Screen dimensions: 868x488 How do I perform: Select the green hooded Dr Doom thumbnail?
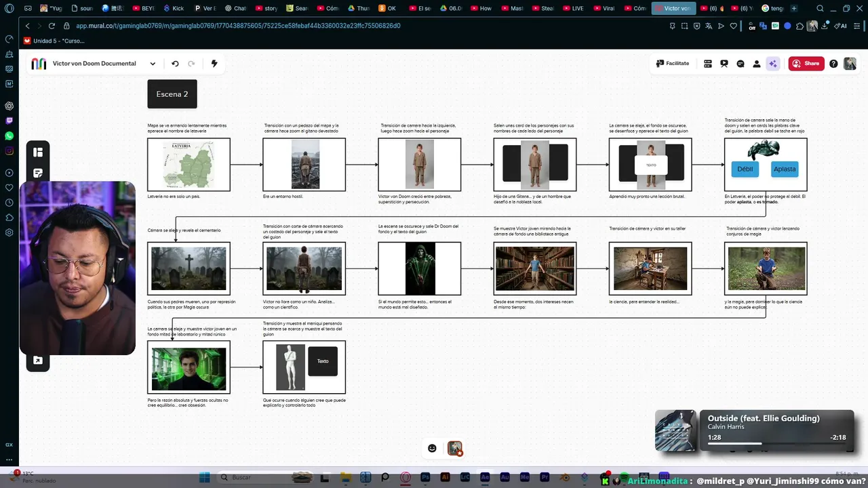point(420,268)
